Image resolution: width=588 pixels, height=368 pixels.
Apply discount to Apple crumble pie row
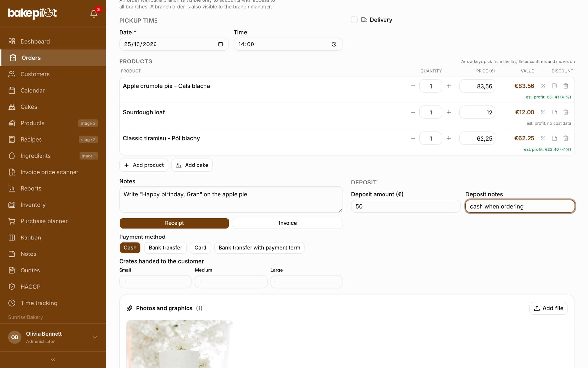pyautogui.click(x=543, y=86)
